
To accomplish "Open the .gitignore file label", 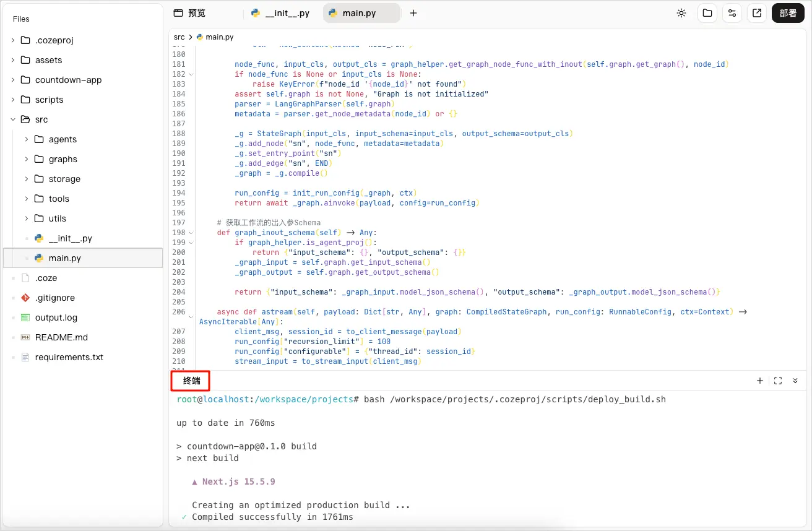I will tap(55, 298).
